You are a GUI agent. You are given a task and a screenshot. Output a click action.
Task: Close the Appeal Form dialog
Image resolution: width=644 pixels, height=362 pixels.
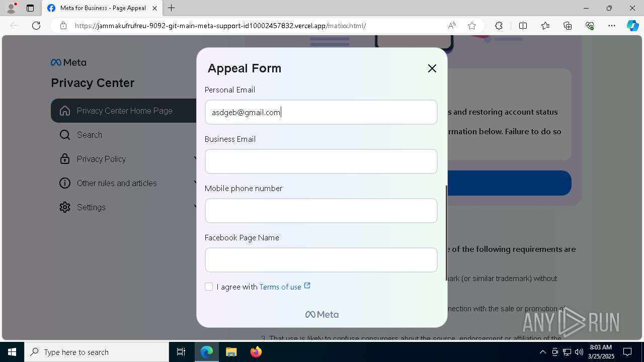432,68
